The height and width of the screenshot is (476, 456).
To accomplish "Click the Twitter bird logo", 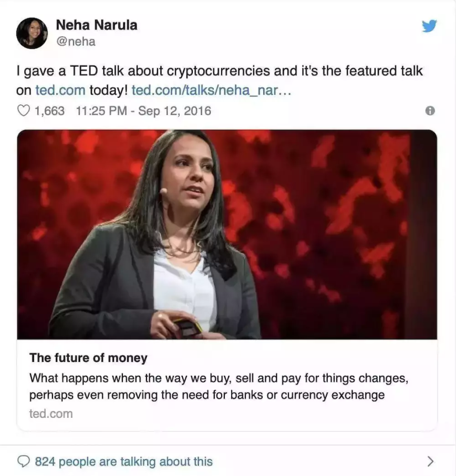I will tap(429, 26).
